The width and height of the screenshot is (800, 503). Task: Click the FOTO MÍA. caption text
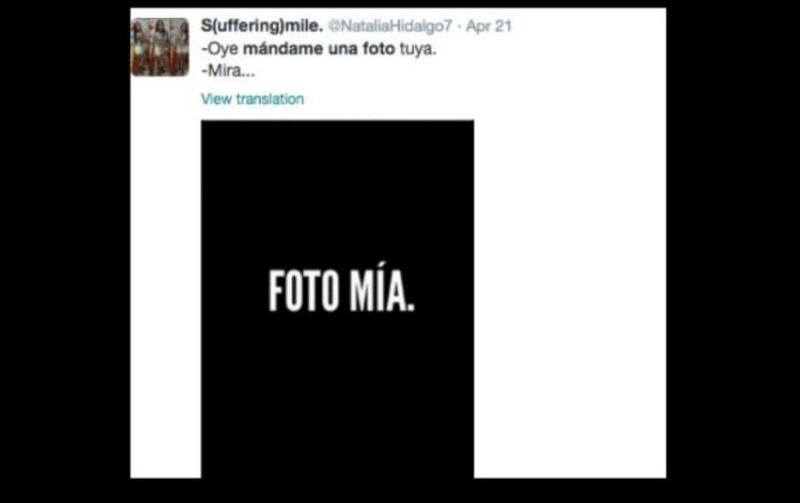pos(341,291)
